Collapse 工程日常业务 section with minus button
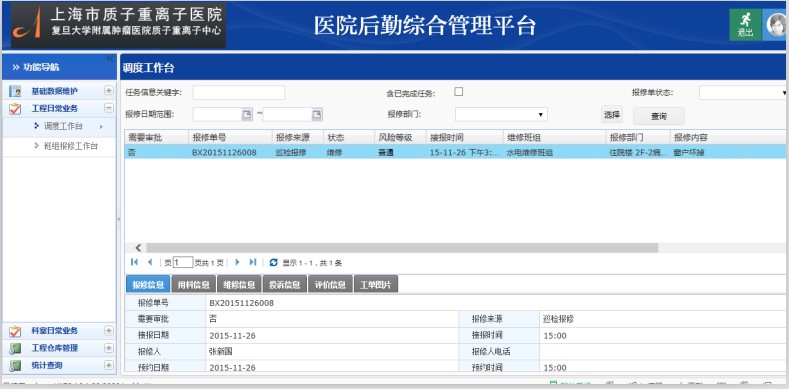The width and height of the screenshot is (789, 389). (109, 108)
